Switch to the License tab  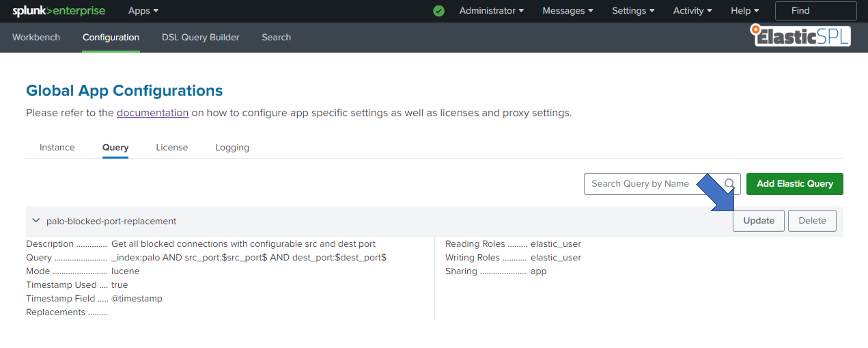[171, 147]
